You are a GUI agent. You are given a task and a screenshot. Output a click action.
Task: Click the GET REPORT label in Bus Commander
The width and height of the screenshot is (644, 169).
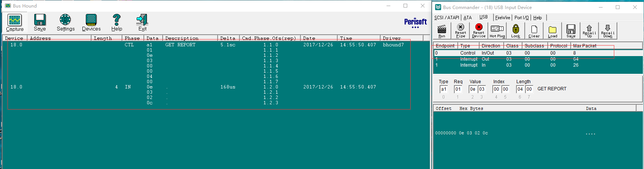[x=552, y=89]
